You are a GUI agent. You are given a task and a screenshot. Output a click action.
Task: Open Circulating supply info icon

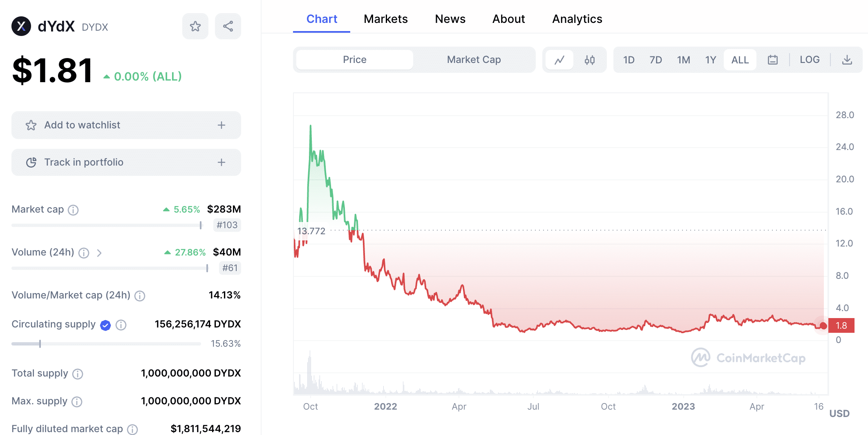(121, 325)
